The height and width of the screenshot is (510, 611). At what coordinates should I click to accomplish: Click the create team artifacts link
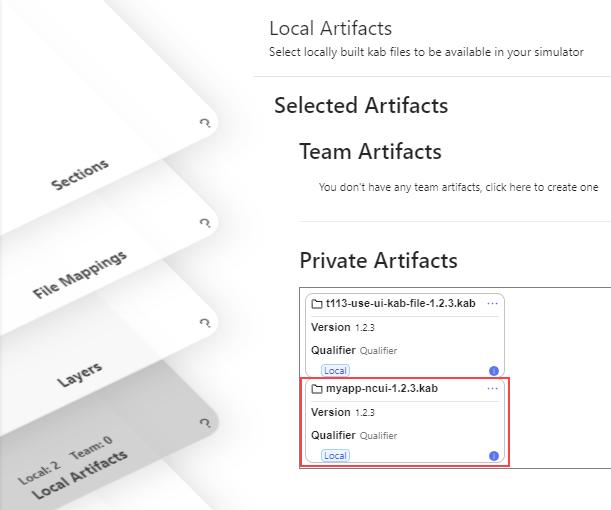click(x=458, y=187)
